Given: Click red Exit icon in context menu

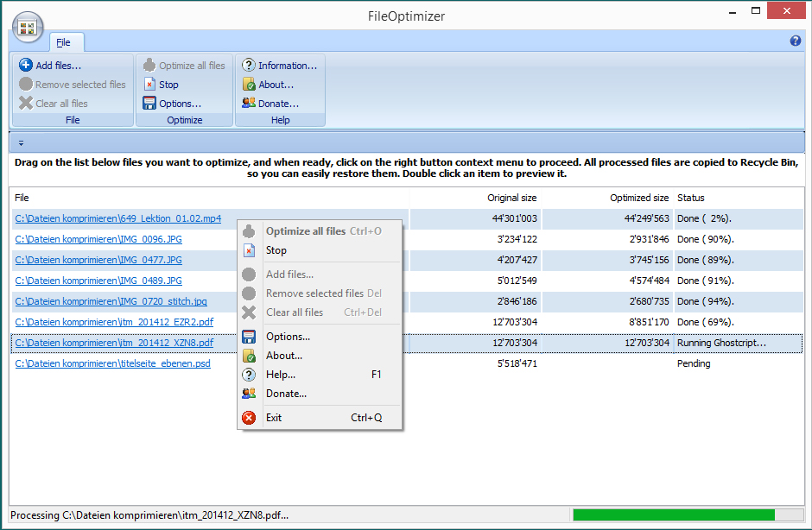Looking at the screenshot, I should click(249, 418).
